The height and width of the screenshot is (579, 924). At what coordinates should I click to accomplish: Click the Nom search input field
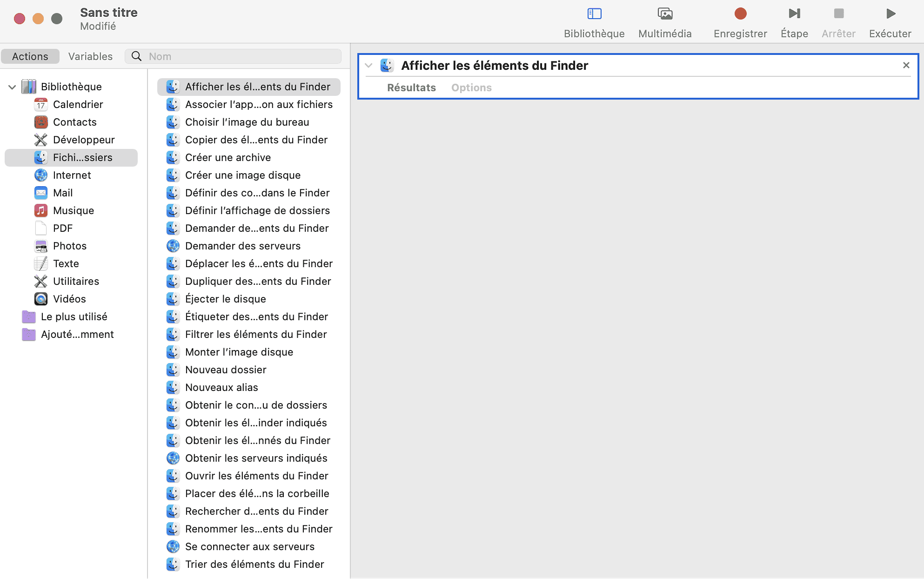tap(237, 56)
